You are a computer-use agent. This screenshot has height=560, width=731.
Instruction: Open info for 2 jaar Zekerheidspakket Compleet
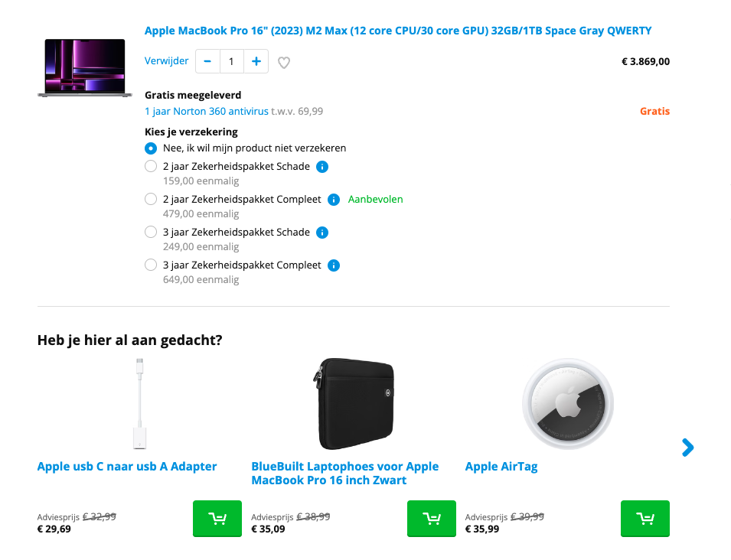tap(334, 200)
